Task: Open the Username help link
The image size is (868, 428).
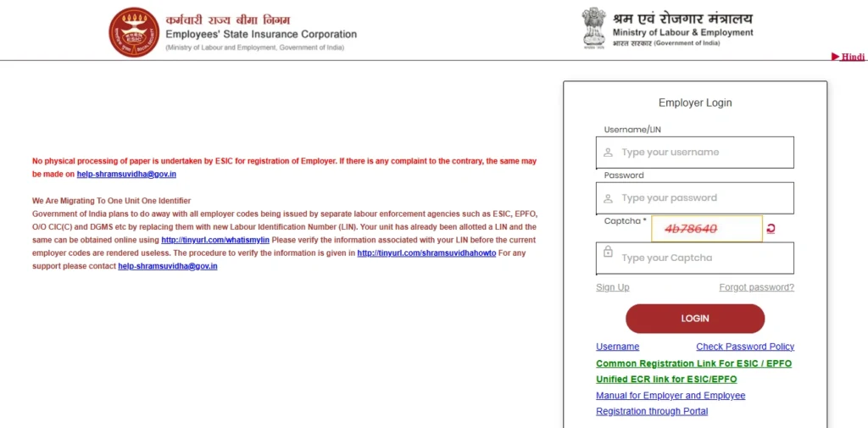Action: pyautogui.click(x=617, y=347)
